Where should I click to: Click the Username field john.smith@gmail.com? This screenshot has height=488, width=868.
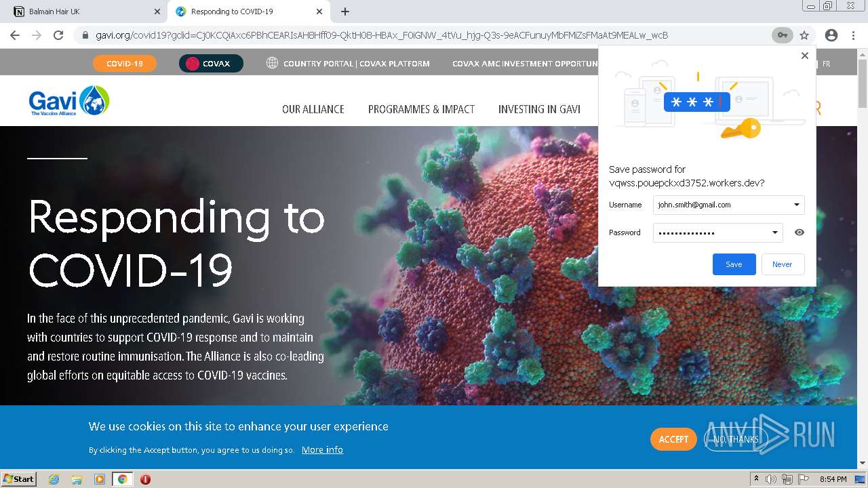point(728,205)
